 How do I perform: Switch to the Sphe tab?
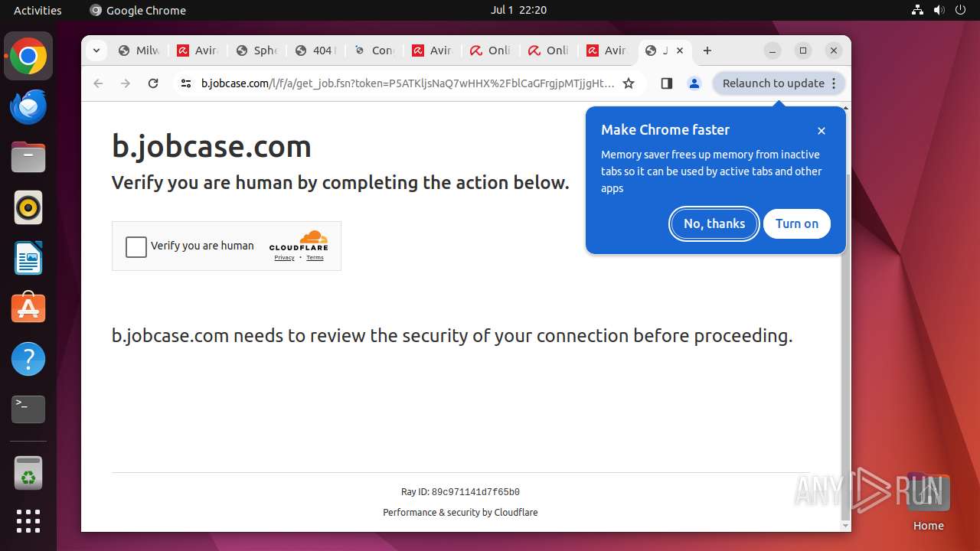tap(256, 51)
